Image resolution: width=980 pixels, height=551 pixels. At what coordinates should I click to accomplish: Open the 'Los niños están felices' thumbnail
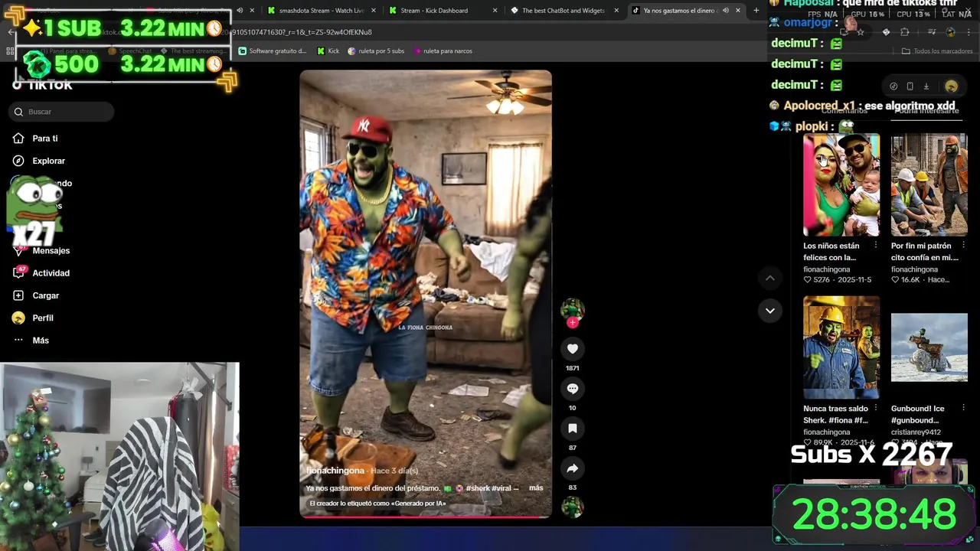841,184
